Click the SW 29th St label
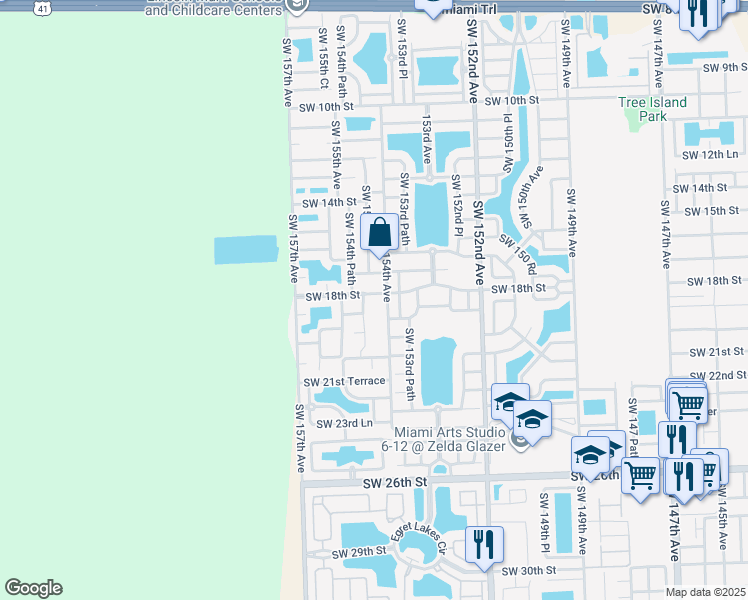748x600 pixels. tap(359, 552)
